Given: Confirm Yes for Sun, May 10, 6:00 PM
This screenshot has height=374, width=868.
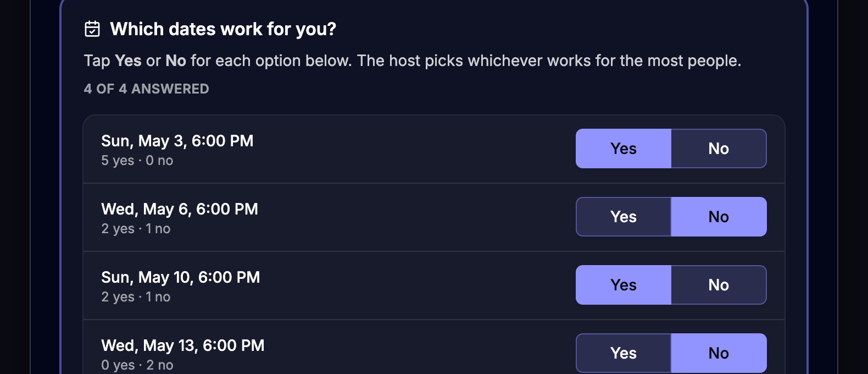Looking at the screenshot, I should [x=623, y=285].
